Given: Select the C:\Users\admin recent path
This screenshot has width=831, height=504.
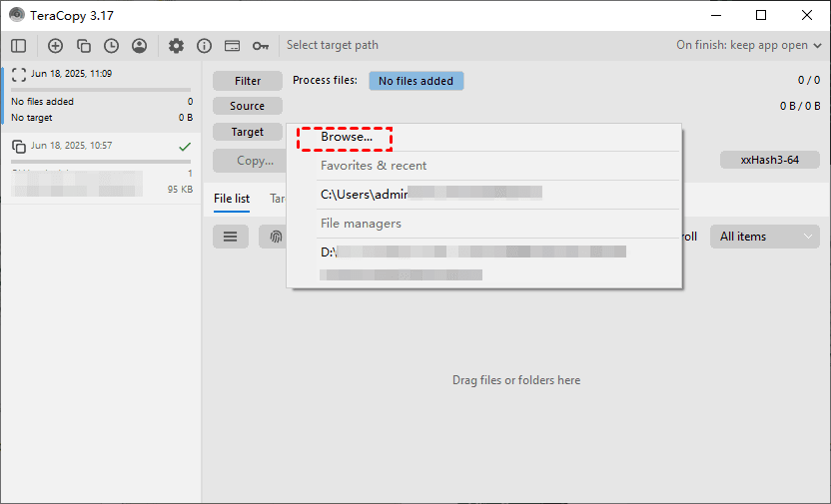Looking at the screenshot, I should 483,195.
